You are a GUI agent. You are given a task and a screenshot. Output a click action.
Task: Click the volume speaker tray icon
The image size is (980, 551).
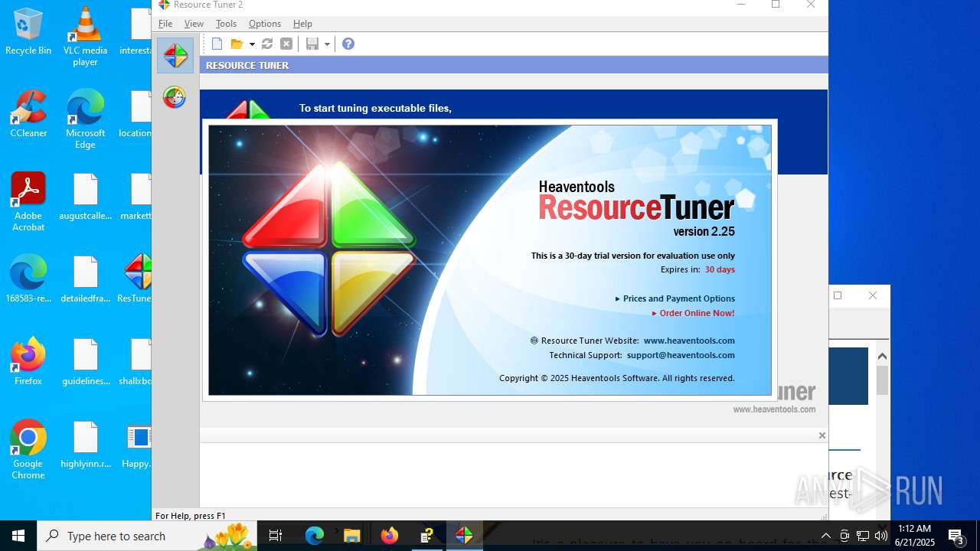[x=881, y=536]
